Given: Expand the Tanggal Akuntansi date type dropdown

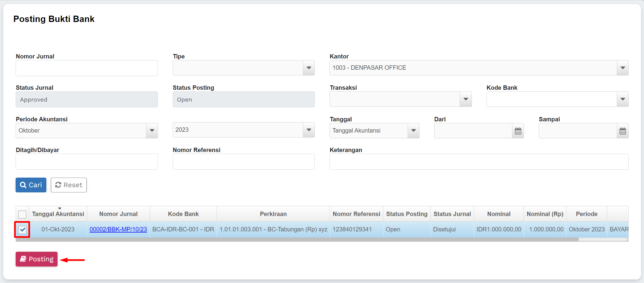Looking at the screenshot, I should pos(413,131).
